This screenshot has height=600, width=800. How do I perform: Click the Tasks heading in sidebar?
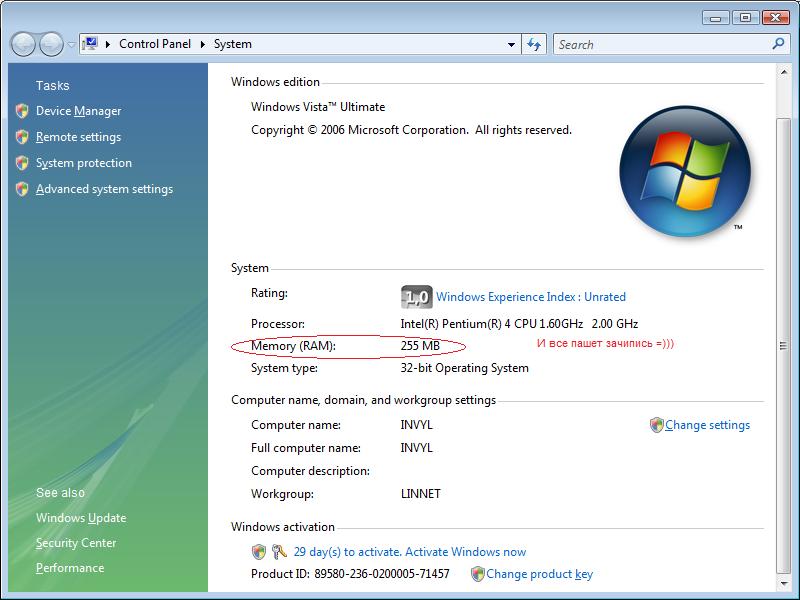coord(53,85)
